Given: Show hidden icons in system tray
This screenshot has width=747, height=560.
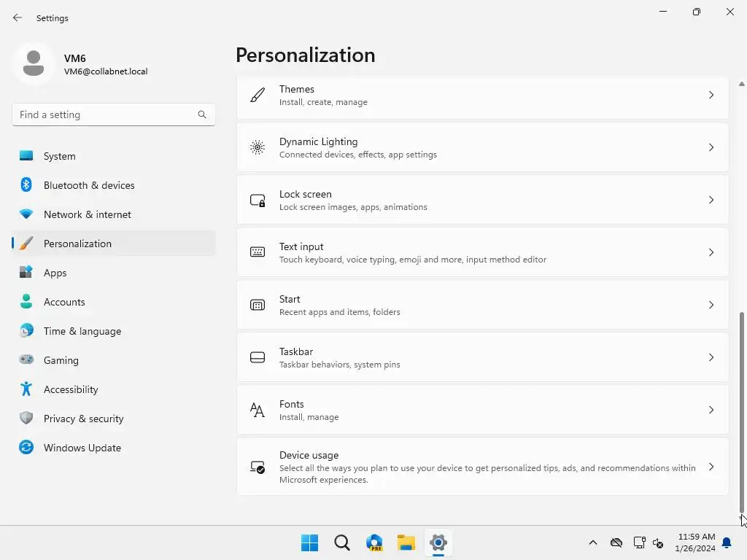Looking at the screenshot, I should click(x=592, y=542).
